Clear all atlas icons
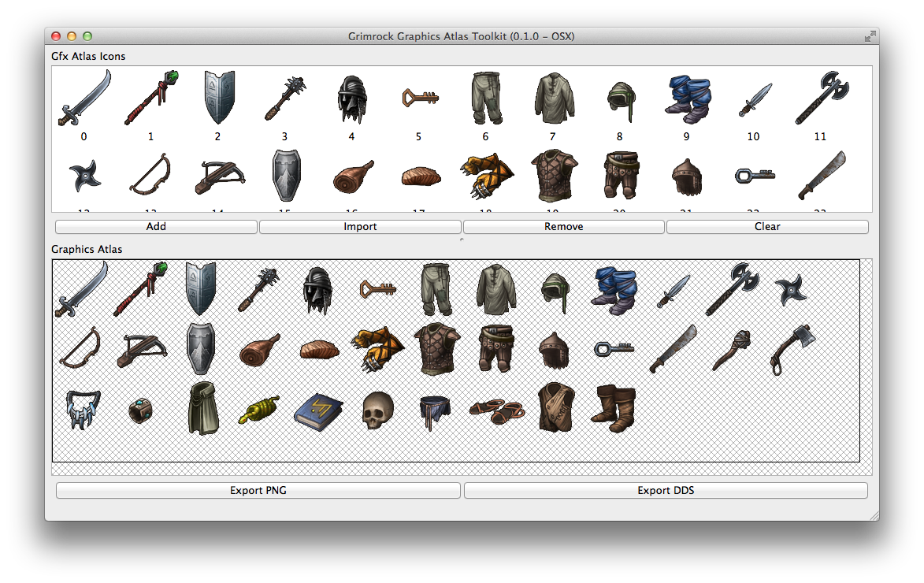Viewport: 924px width, 583px height. tap(767, 226)
